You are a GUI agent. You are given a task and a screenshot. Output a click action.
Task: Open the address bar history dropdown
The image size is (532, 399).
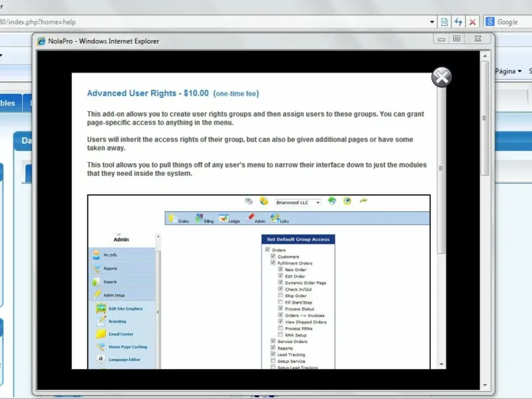tap(432, 22)
